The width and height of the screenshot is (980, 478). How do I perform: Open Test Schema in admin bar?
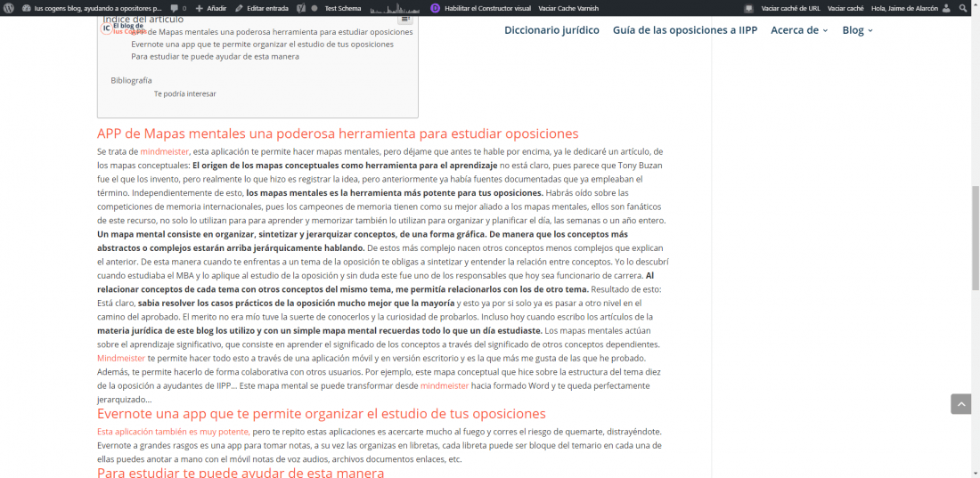[x=342, y=9]
